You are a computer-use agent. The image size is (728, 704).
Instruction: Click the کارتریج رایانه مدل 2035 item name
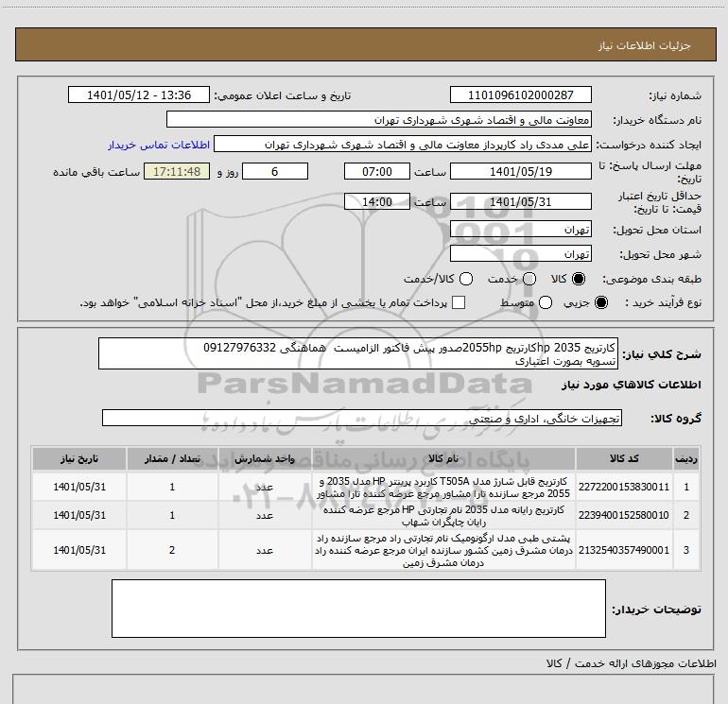click(x=443, y=515)
